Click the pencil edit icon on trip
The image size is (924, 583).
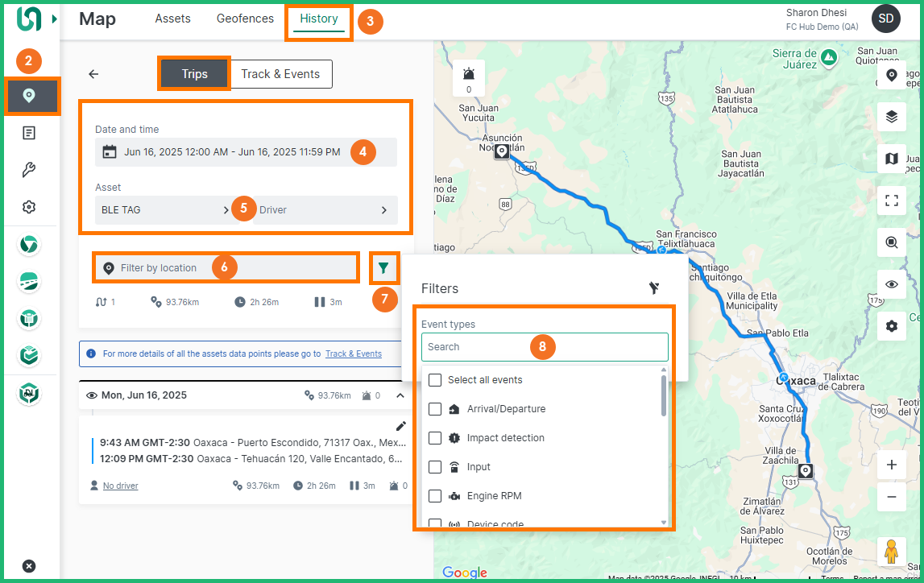tap(400, 426)
